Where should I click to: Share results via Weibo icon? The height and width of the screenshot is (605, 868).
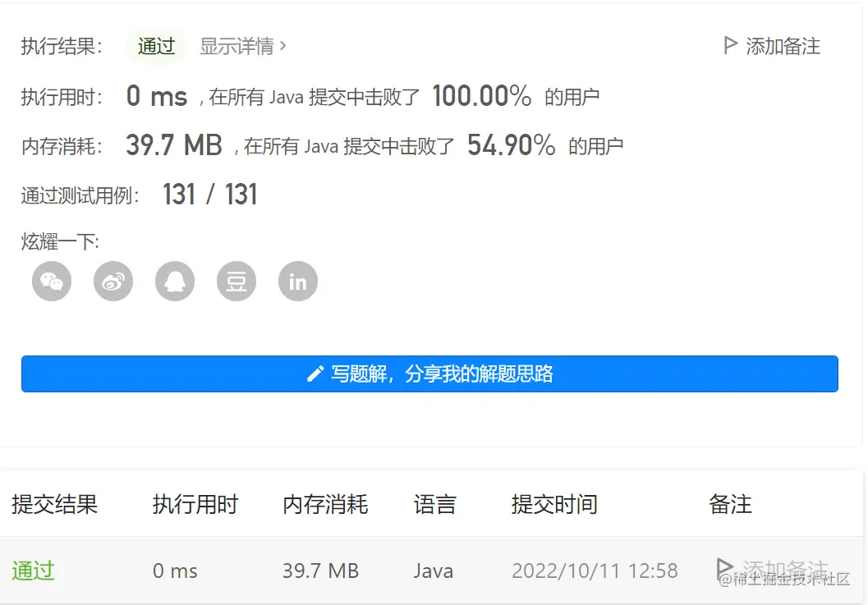point(113,281)
